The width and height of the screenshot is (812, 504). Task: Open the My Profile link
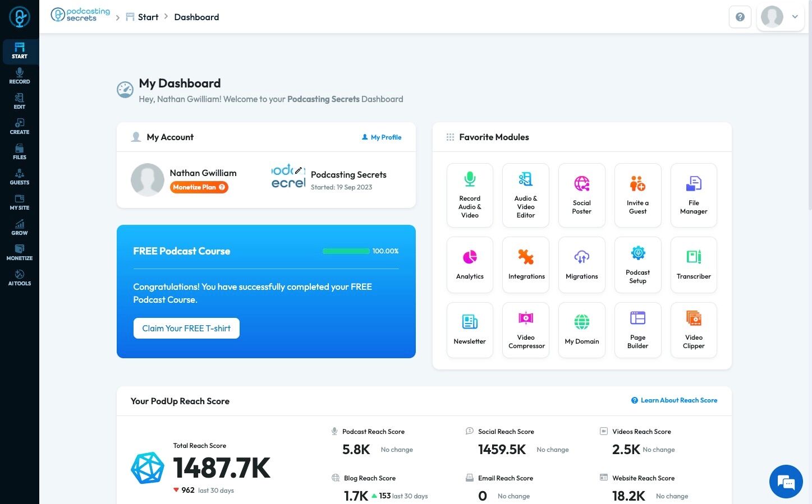[x=382, y=137]
